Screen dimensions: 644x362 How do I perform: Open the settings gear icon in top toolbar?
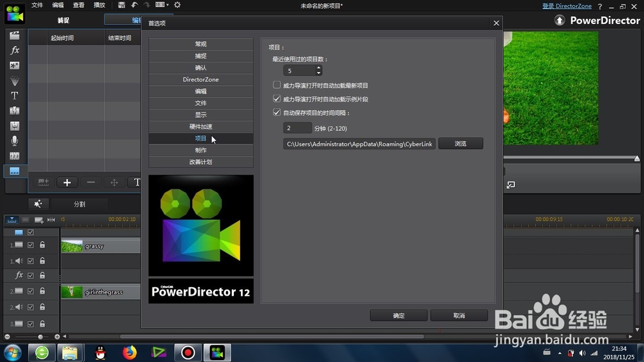pos(177,5)
